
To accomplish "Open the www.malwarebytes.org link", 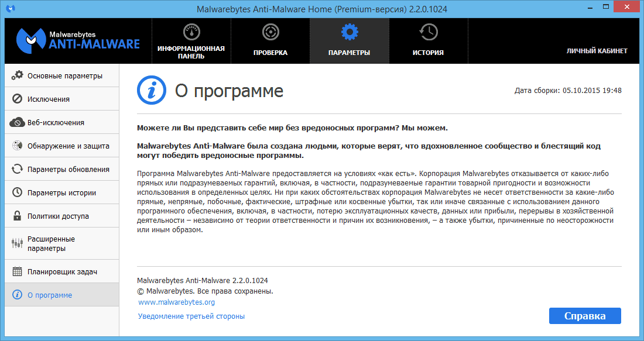I will click(x=177, y=302).
